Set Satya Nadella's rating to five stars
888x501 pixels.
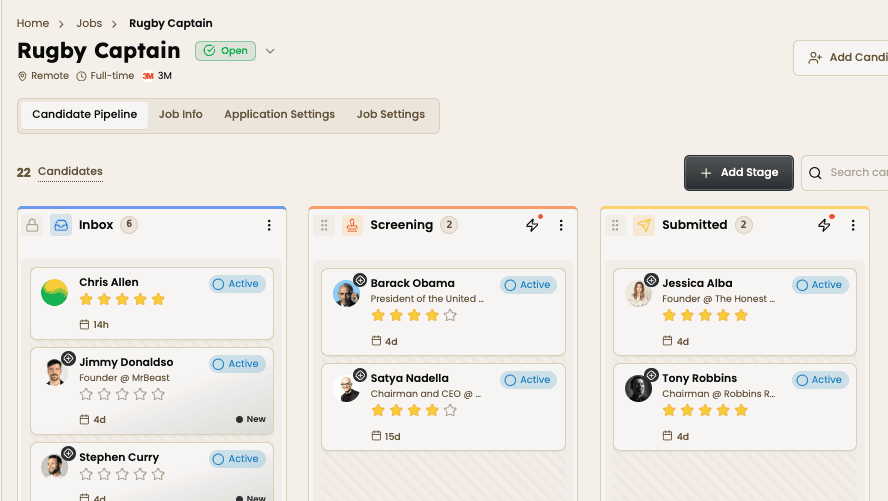[x=450, y=410]
